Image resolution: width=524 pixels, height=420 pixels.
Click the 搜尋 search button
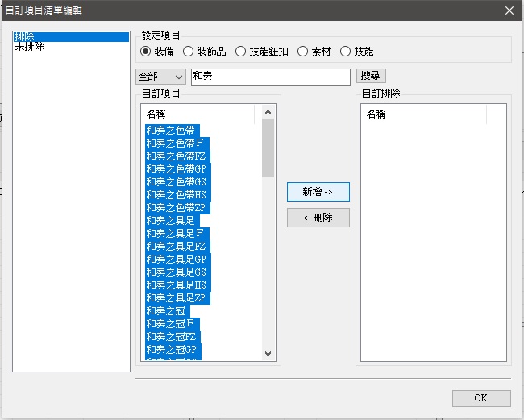[x=371, y=76]
